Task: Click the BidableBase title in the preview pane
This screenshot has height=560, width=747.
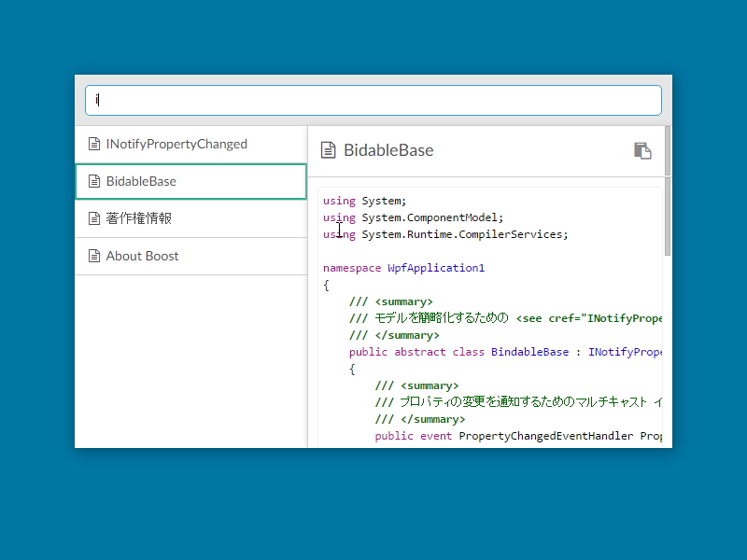Action: (x=388, y=150)
